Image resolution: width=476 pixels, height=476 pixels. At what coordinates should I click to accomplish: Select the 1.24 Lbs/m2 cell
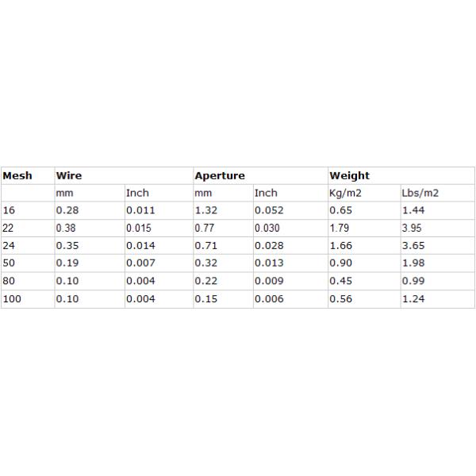[x=413, y=299]
